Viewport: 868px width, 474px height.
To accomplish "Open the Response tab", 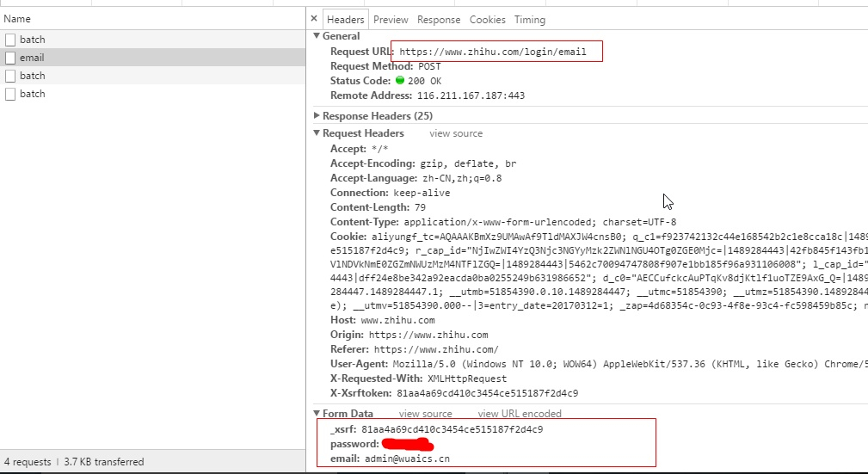I will click(439, 20).
